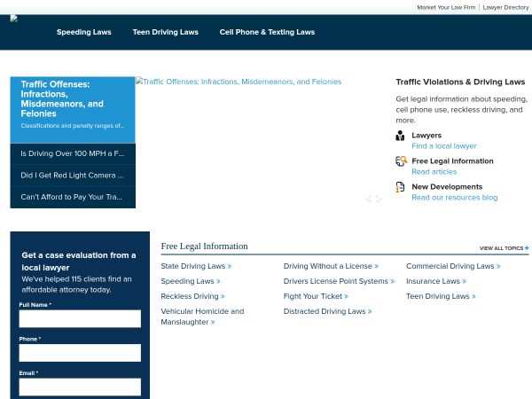The height and width of the screenshot is (399, 532).
Task: Click the Lawyers label in sidebar
Action: tap(426, 136)
